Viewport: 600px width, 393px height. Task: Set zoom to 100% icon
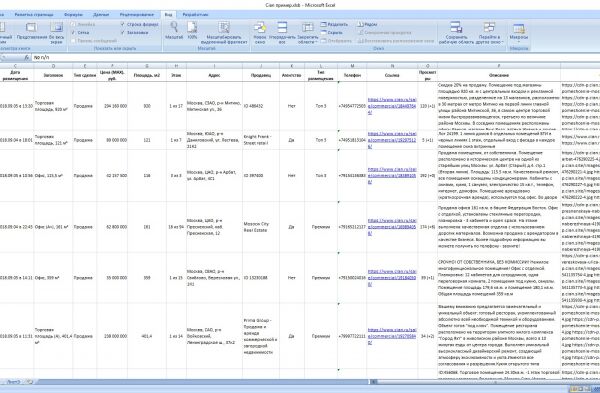pos(192,31)
